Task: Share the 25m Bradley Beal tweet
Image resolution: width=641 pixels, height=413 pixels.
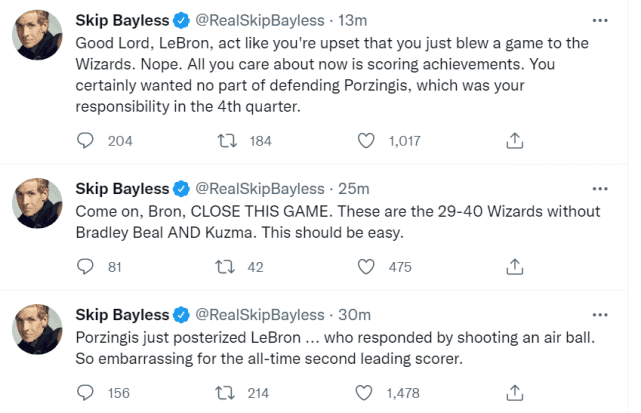Action: (515, 266)
